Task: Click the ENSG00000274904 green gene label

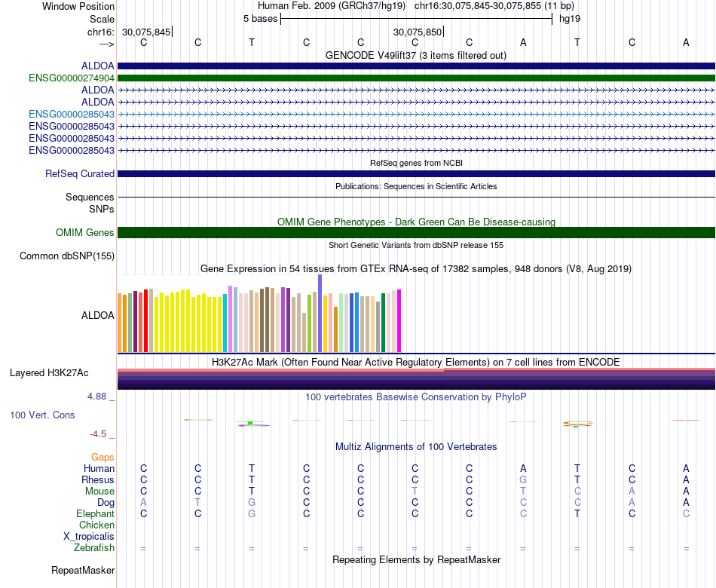Action: 72,78
